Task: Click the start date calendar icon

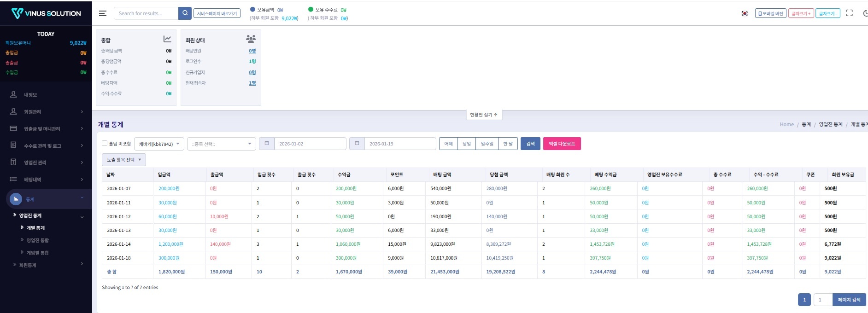Action: [x=267, y=144]
